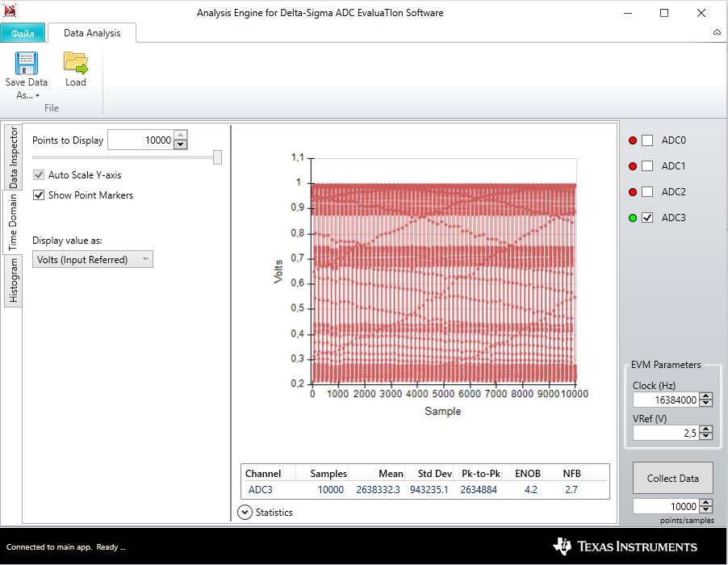The image size is (728, 565).
Task: Click the Std Dev column header
Action: 434,474
